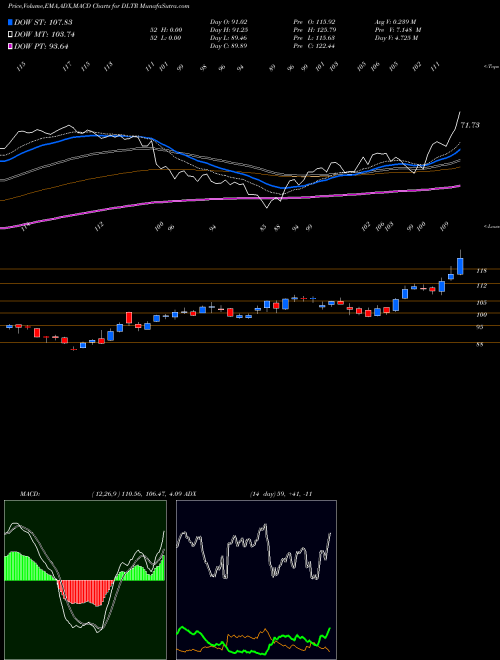500x660 pixels.
Task: Click the 'Day L: 89.46' low price
Action: pyautogui.click(x=228, y=38)
